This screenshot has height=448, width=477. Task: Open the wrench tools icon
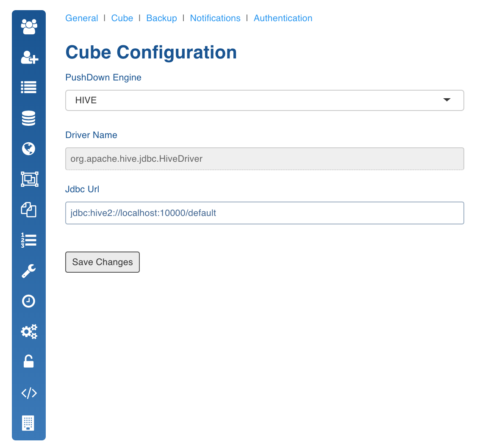pos(29,271)
